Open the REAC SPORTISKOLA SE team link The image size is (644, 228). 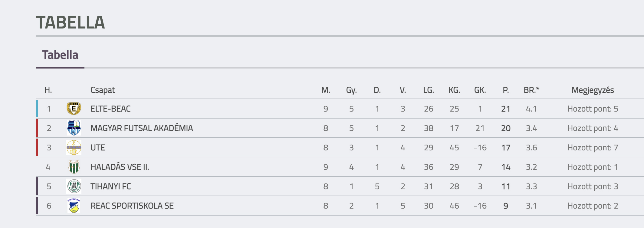[132, 206]
